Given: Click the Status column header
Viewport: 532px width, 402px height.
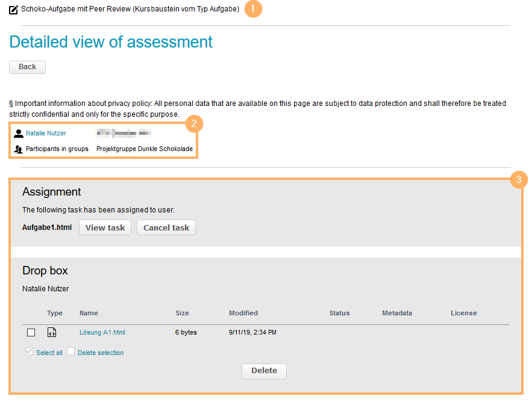Looking at the screenshot, I should tap(339, 313).
